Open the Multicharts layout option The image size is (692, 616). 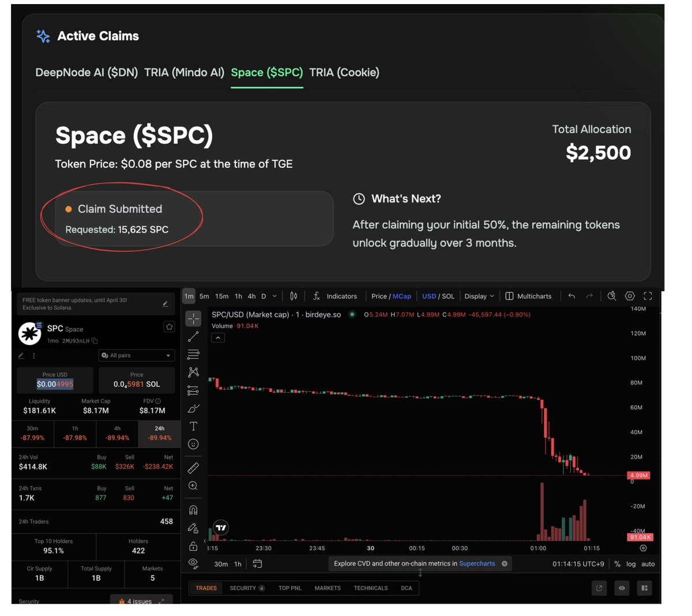tap(529, 296)
